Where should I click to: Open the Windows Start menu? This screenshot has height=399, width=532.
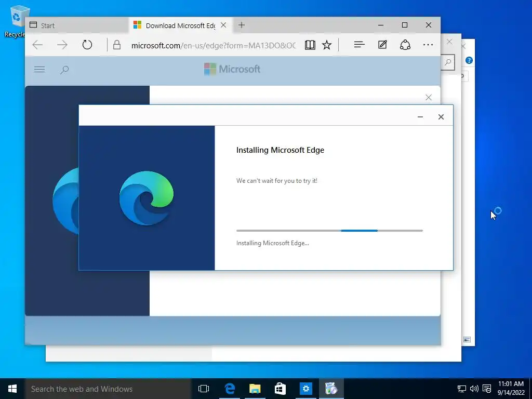[12, 389]
